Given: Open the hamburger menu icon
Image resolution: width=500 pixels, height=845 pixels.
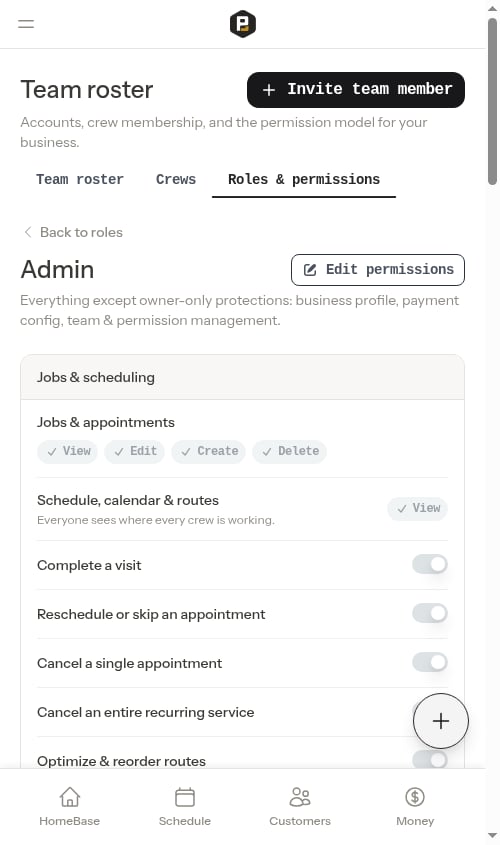Looking at the screenshot, I should pyautogui.click(x=26, y=24).
